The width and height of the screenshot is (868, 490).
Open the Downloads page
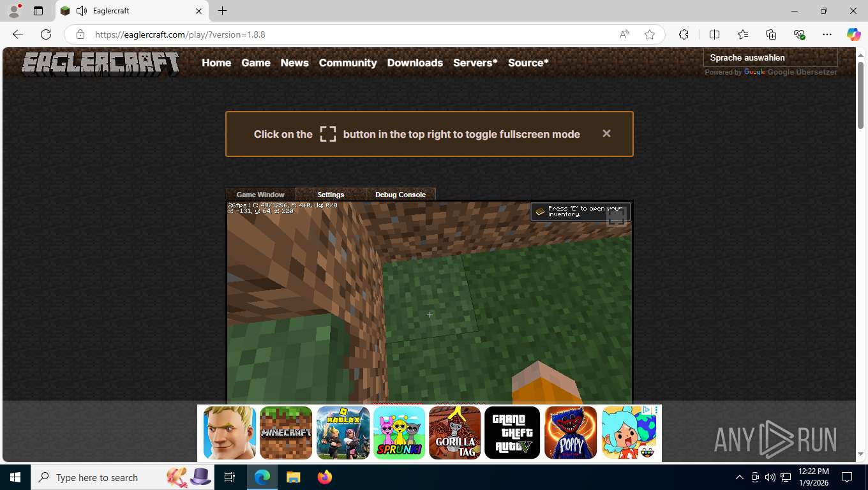point(415,63)
